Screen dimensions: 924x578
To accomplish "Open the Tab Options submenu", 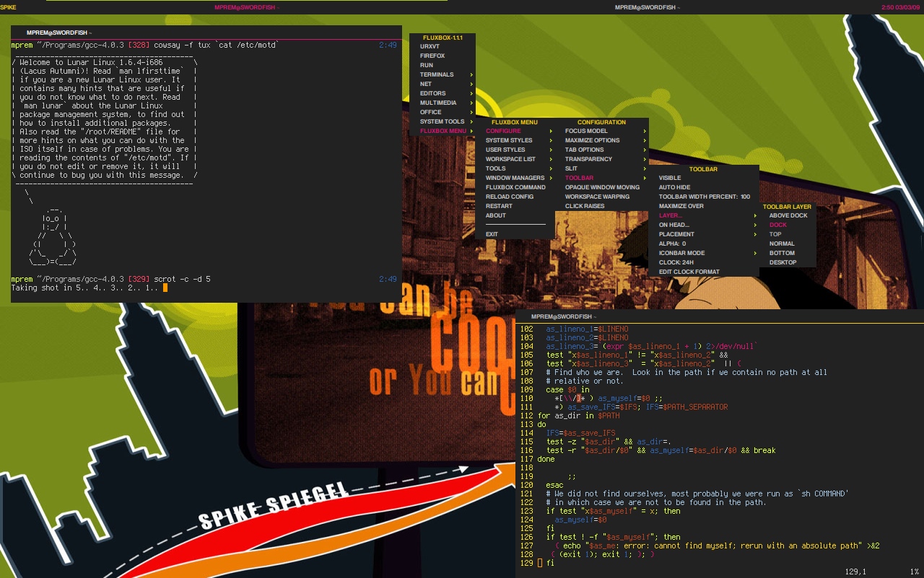I will (602, 150).
